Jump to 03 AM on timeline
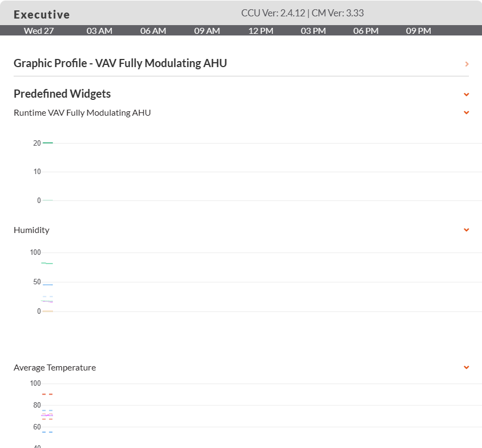This screenshot has height=448, width=482. [99, 31]
